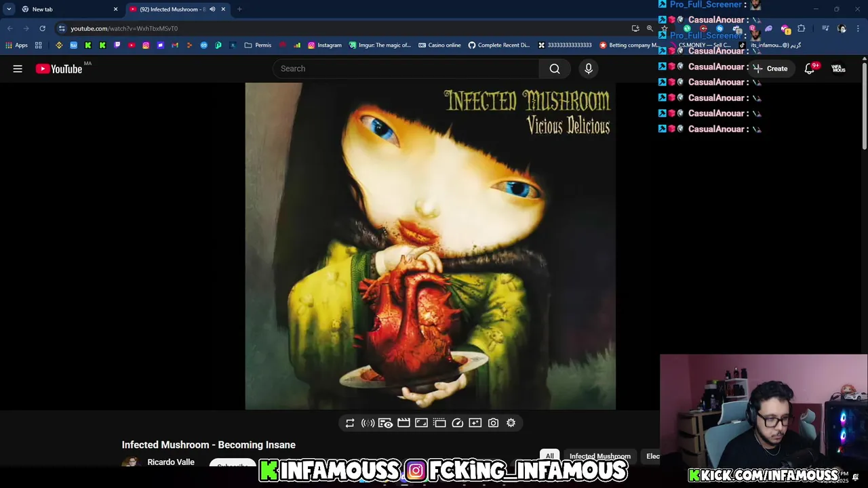Open the enhancer settings gear icon
This screenshot has height=488, width=868.
[511, 423]
